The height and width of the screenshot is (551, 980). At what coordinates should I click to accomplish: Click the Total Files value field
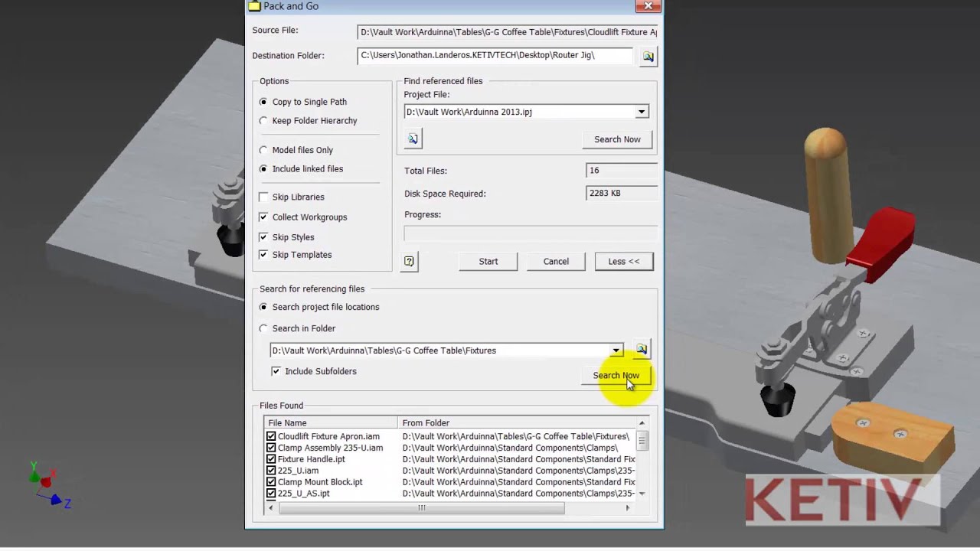click(622, 171)
